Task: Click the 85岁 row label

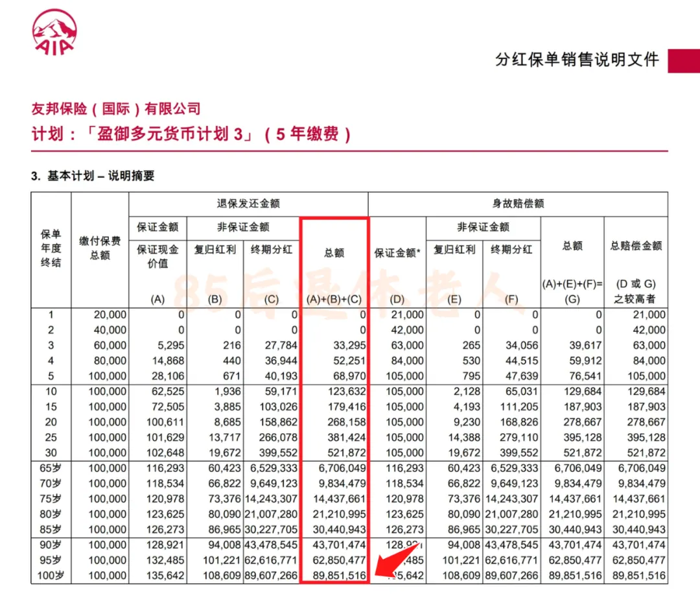Action: [x=51, y=529]
